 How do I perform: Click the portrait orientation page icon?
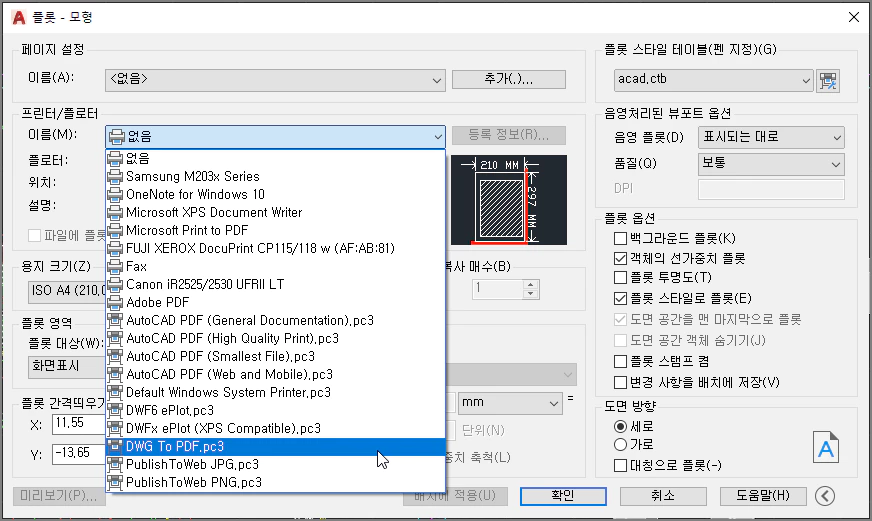tap(826, 447)
